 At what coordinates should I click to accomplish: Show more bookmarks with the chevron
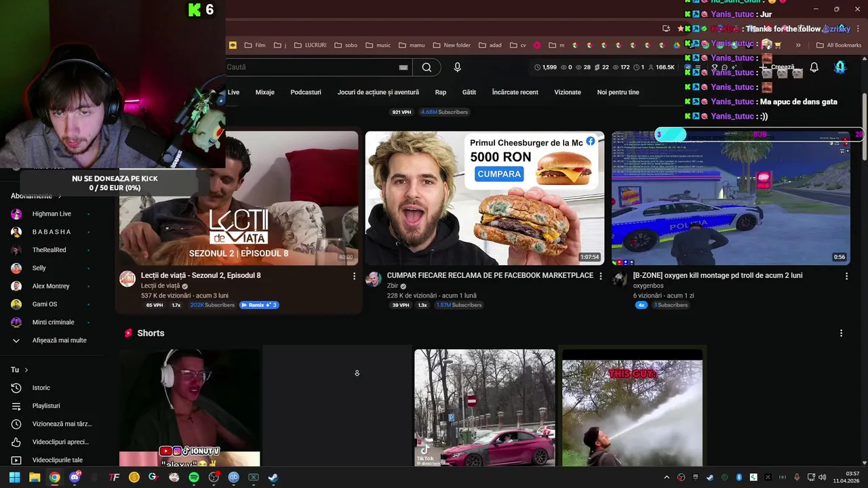point(798,45)
